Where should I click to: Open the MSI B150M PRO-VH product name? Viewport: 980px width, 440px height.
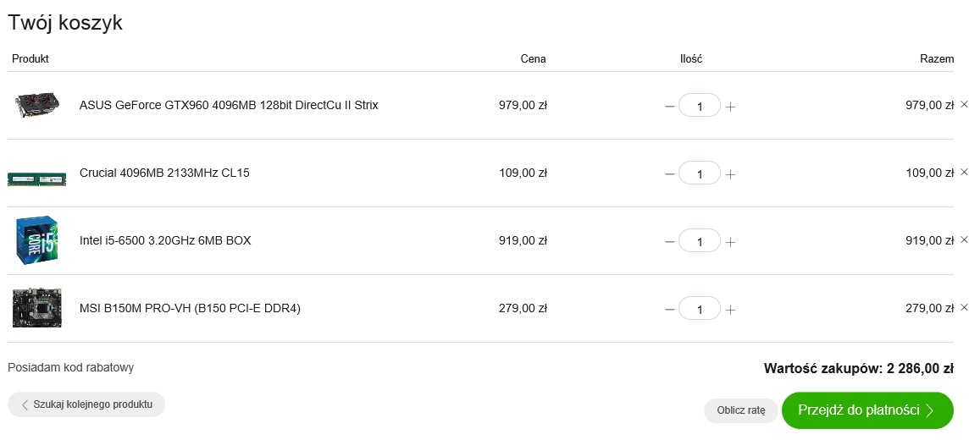(x=190, y=308)
